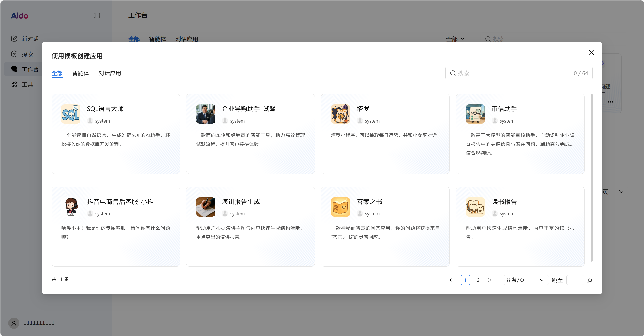This screenshot has width=644, height=336.
Task: Open the 全部 filter dropdown at top right
Action: tap(455, 39)
